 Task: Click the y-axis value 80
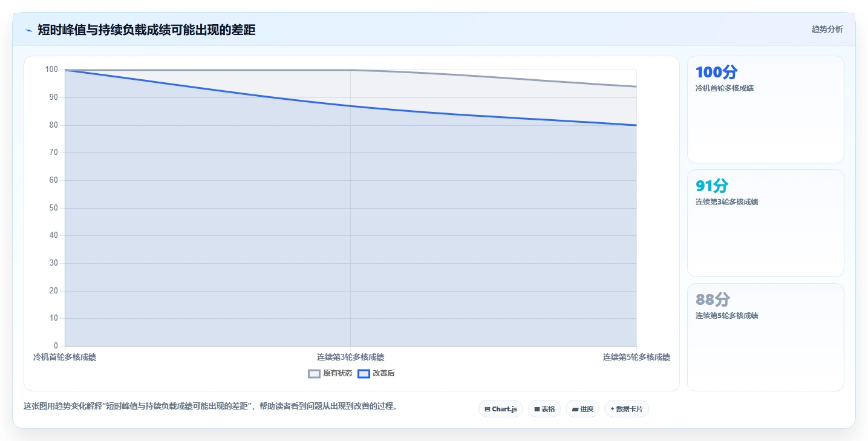coord(54,125)
